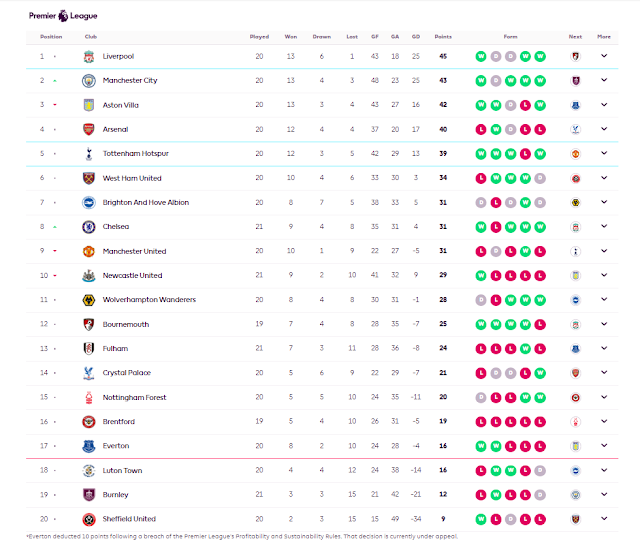Click Crystal Palace club crest
This screenshot has width=640, height=541.
click(89, 373)
